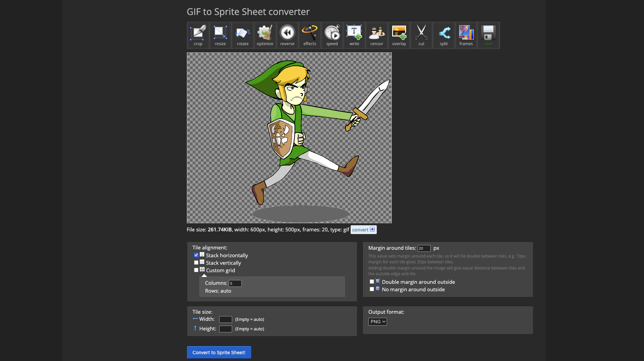Enable Stack vertically option
Image resolution: width=644 pixels, height=361 pixels.
tap(196, 263)
